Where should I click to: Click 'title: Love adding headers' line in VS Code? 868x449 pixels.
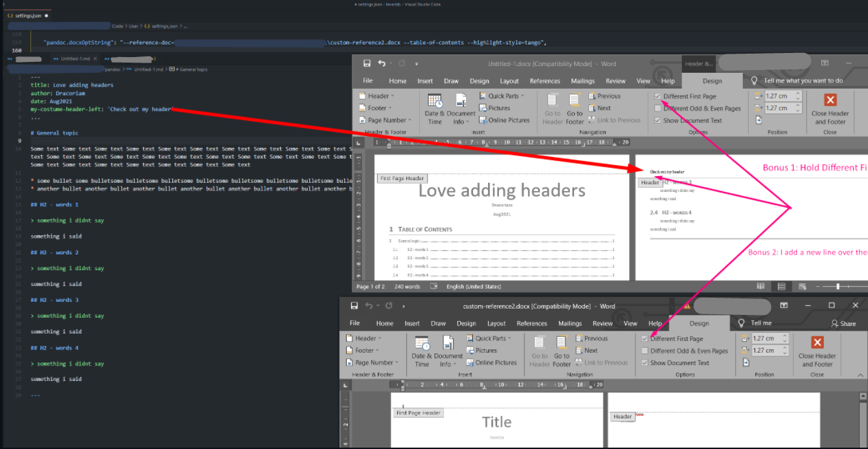(72, 85)
